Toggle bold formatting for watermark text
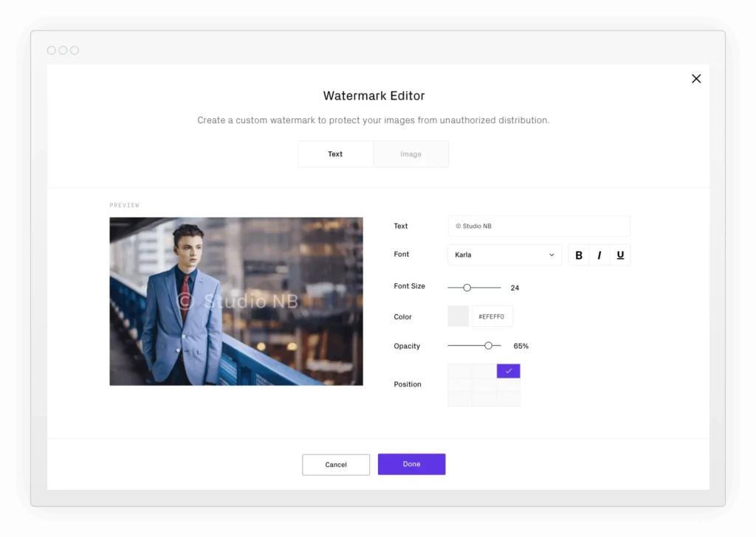Image resolution: width=756 pixels, height=537 pixels. coord(579,255)
